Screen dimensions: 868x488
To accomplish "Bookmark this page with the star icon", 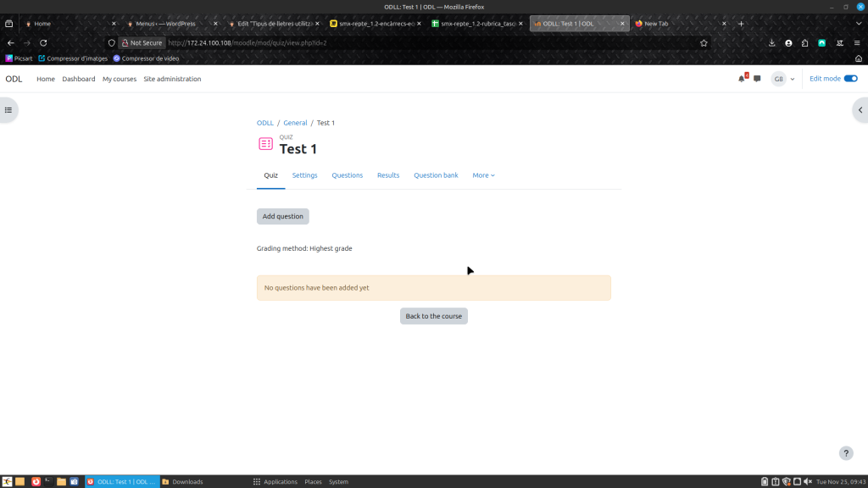I will point(704,42).
